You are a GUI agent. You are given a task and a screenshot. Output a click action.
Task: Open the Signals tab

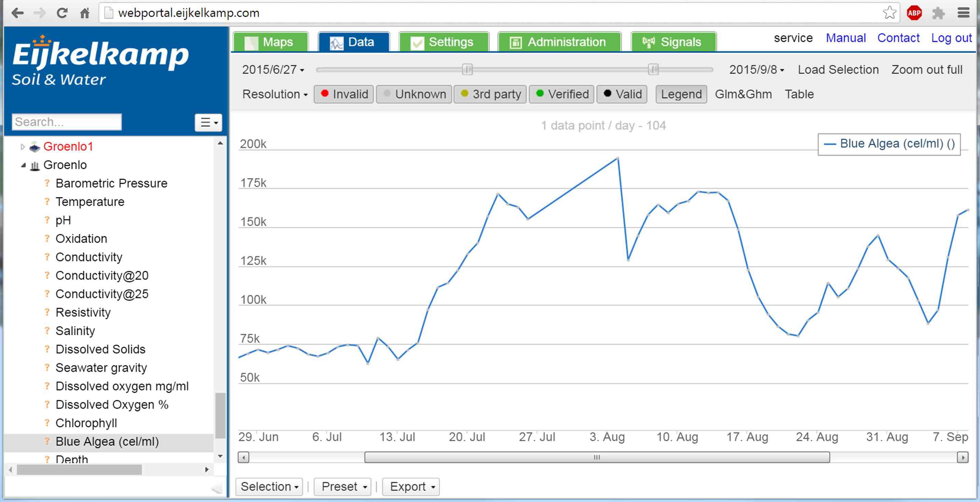[673, 42]
